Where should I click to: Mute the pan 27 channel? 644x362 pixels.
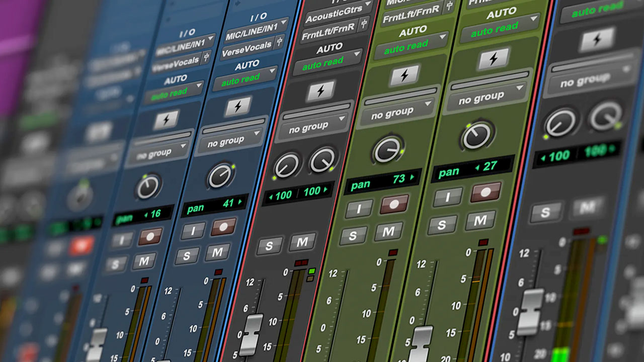[480, 220]
